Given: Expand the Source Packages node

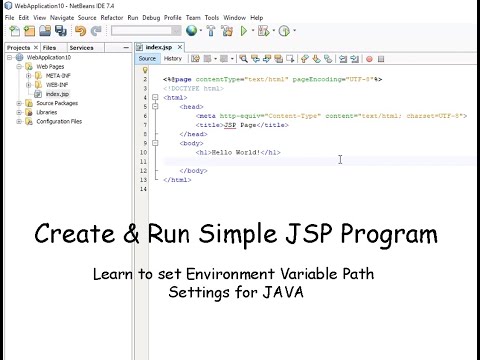Looking at the screenshot, I should pyautogui.click(x=19, y=103).
